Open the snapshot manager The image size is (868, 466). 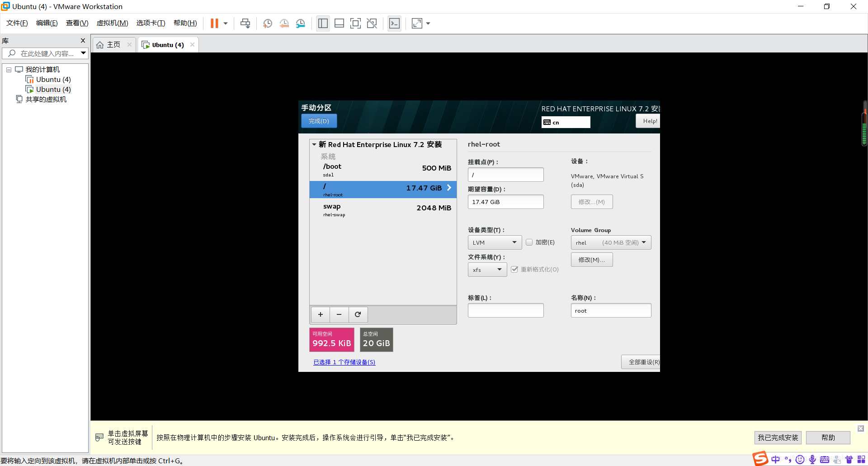301,23
